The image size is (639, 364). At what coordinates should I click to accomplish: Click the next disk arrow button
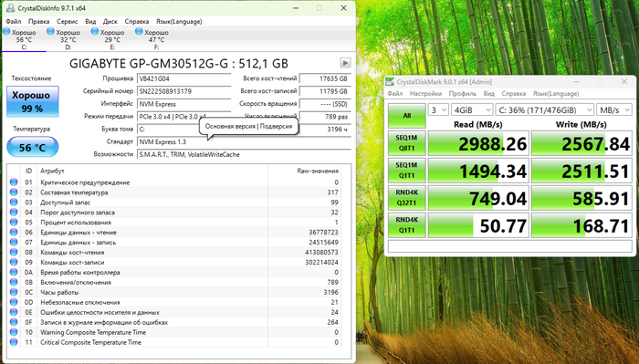(x=345, y=63)
